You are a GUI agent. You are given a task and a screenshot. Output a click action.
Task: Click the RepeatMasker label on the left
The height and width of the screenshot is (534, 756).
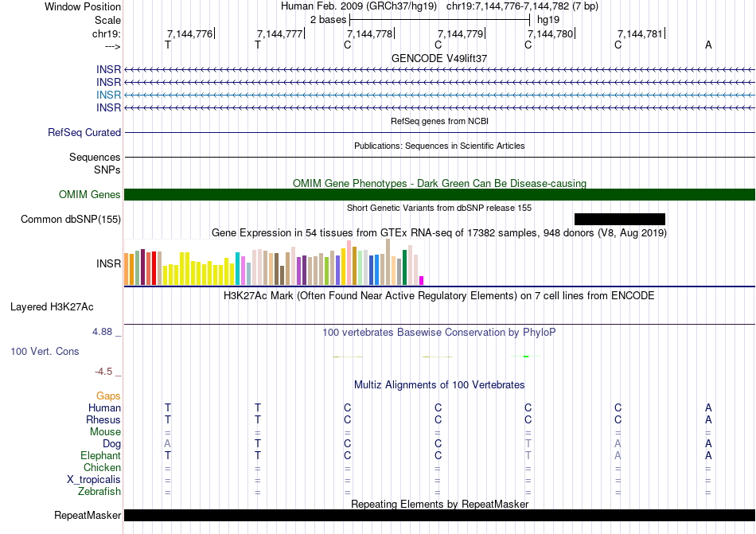[x=87, y=516]
